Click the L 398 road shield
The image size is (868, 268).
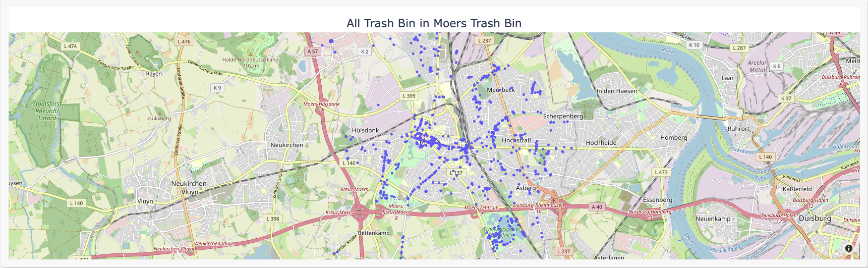pyautogui.click(x=272, y=219)
